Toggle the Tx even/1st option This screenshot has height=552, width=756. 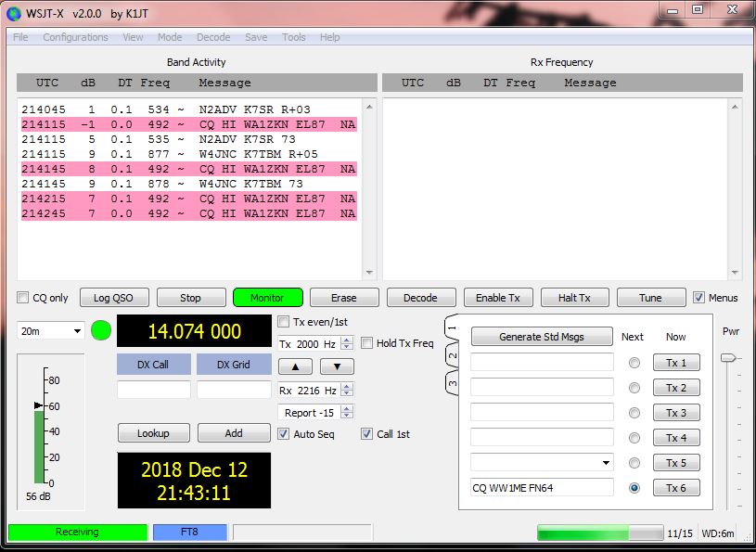click(x=285, y=320)
